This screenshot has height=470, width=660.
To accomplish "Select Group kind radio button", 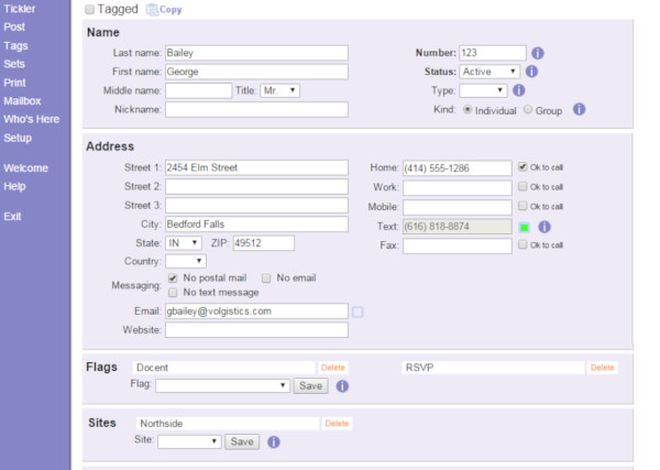I will [528, 109].
